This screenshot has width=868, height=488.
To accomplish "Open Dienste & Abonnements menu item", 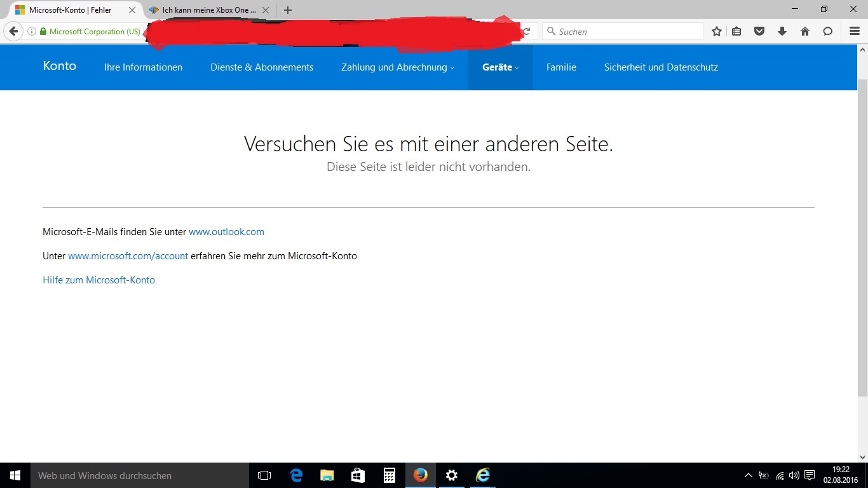I will 262,67.
